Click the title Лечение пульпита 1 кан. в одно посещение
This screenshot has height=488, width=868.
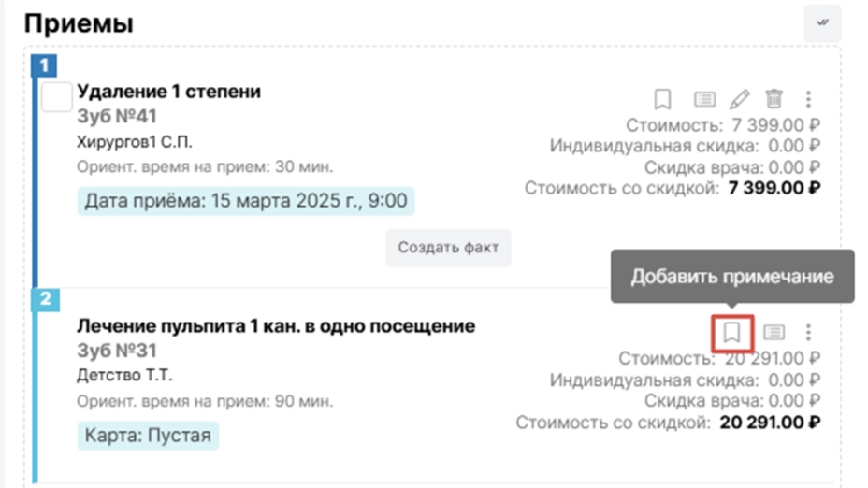(276, 326)
